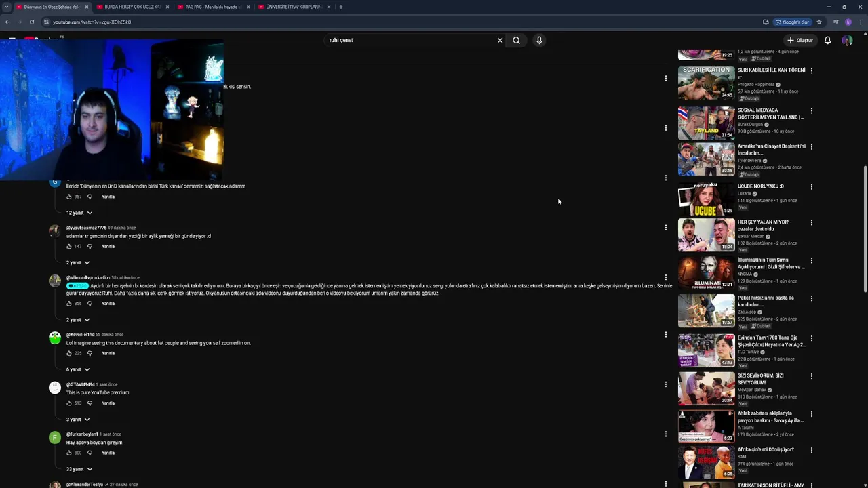The image size is (868, 488).
Task: Dislike the comment with 957 likes
Action: click(x=90, y=197)
